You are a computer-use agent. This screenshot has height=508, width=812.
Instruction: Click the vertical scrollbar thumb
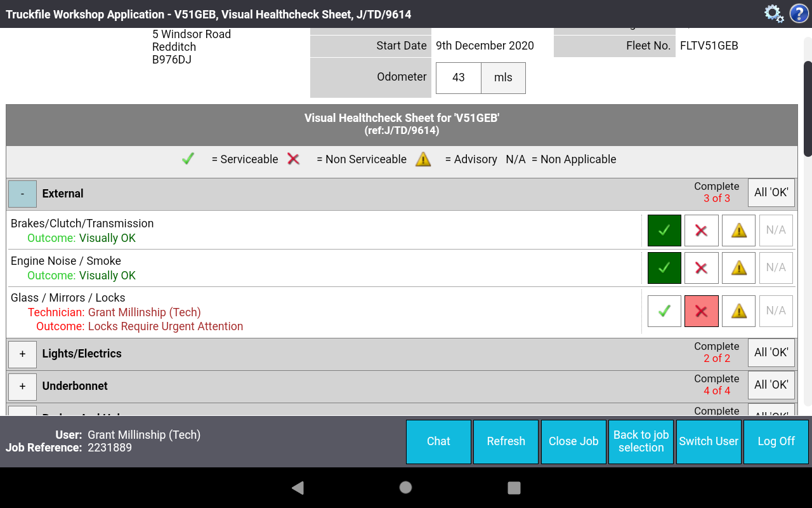click(808, 108)
